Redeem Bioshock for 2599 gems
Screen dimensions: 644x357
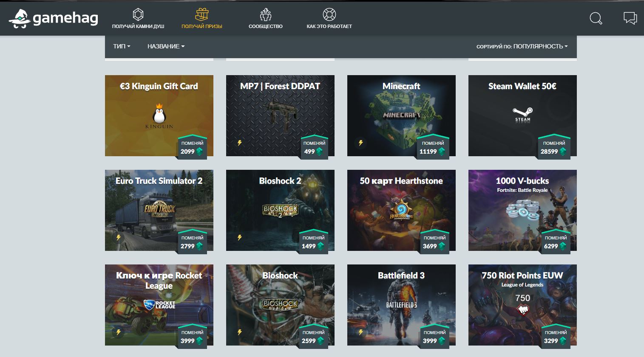click(313, 336)
